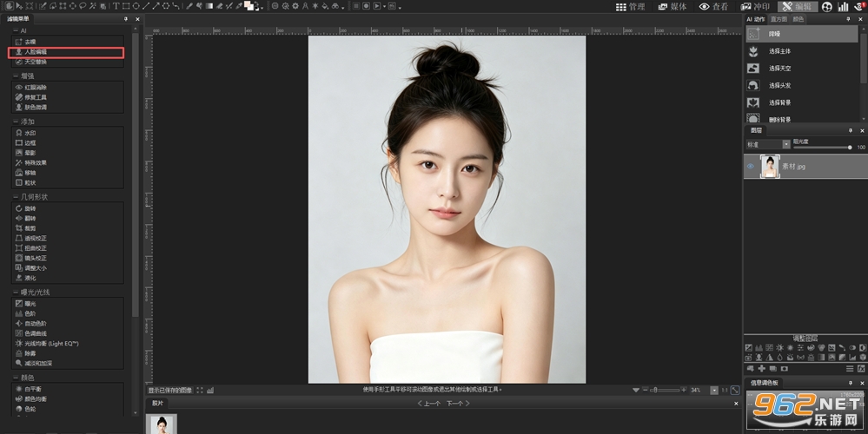This screenshot has width=868, height=434.
Task: Select the Rectangle shape tool
Action: [126, 6]
